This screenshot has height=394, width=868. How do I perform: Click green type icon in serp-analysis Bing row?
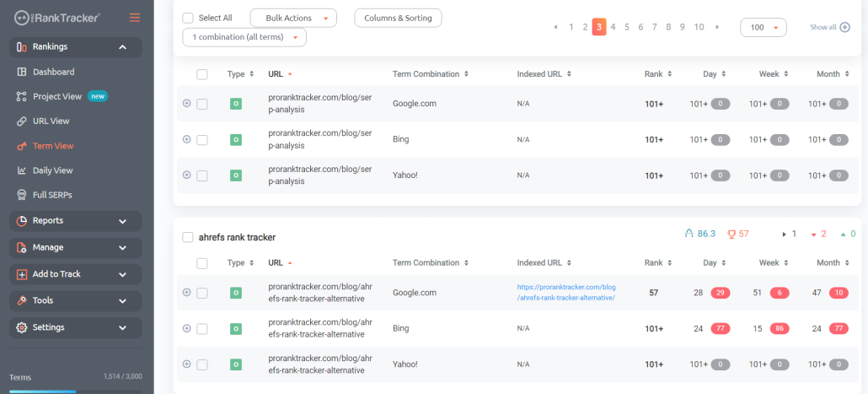(x=236, y=140)
